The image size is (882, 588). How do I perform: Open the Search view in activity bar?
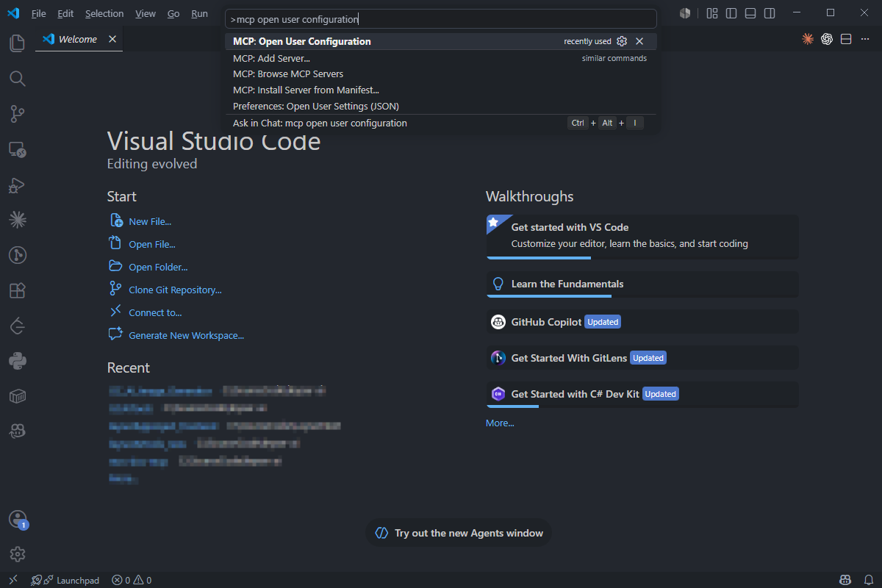click(x=17, y=79)
